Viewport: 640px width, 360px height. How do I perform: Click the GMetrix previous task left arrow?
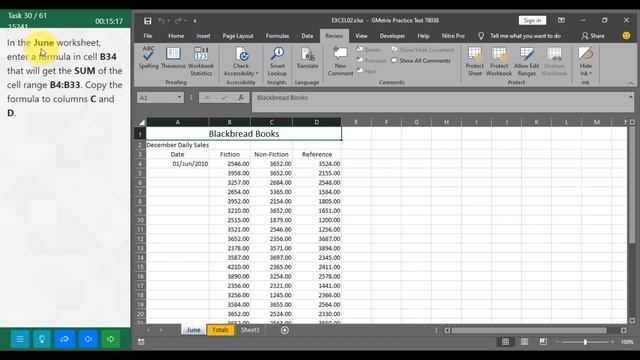point(88,339)
